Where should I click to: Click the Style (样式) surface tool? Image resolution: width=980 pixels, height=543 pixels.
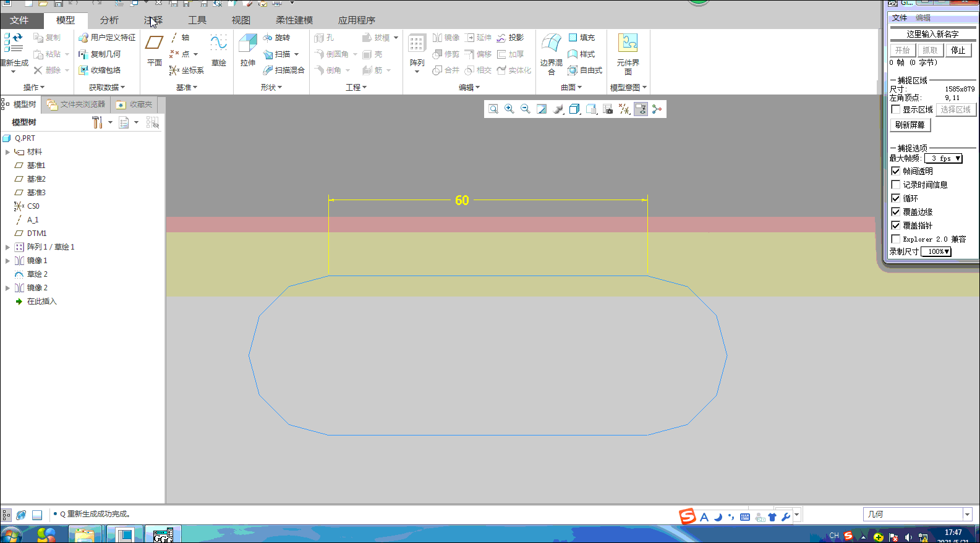tap(581, 54)
